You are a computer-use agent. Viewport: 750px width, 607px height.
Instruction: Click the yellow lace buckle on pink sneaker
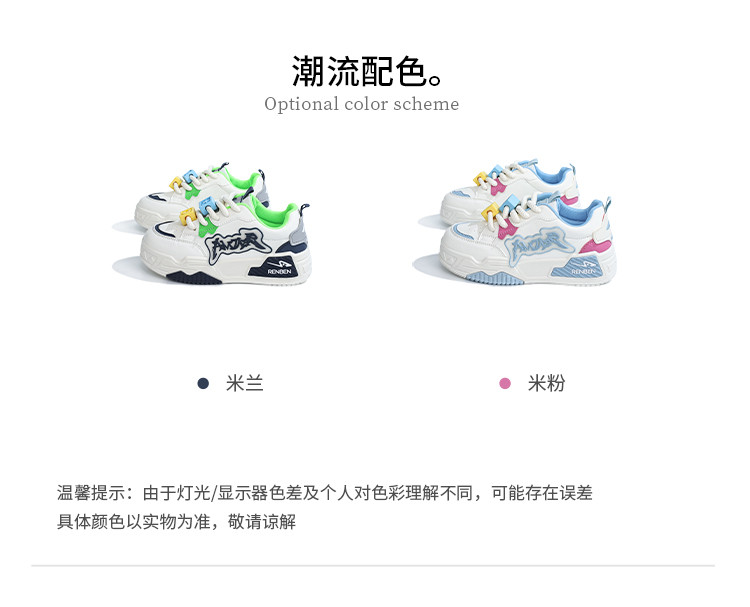pos(491,210)
